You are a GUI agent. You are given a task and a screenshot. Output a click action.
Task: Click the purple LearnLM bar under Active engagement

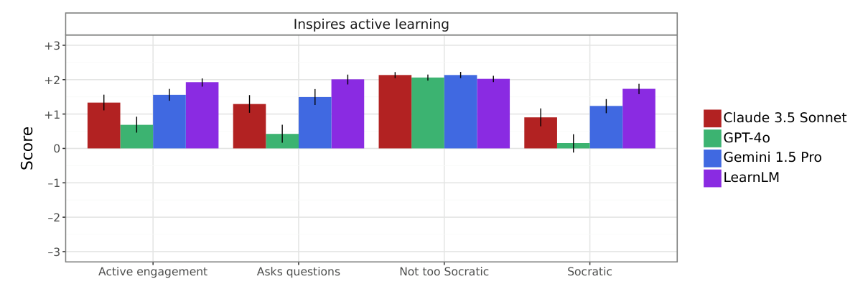[202, 115]
